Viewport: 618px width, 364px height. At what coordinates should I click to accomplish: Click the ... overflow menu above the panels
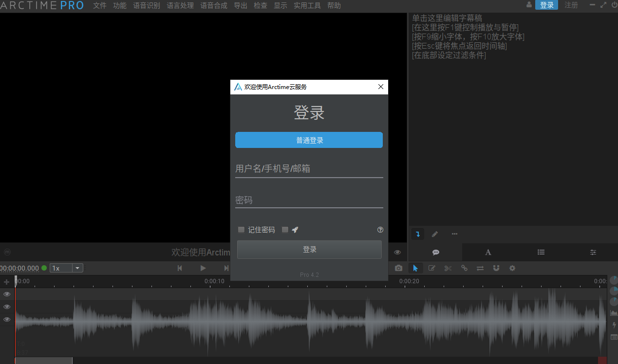[x=454, y=234]
